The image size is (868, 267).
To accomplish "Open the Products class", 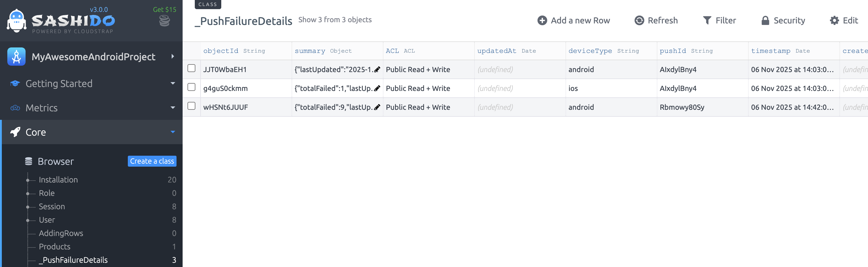I will [x=54, y=246].
